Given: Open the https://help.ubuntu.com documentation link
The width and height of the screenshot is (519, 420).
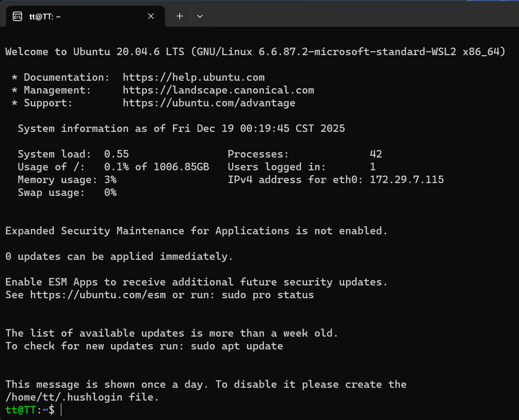Looking at the screenshot, I should tap(194, 78).
